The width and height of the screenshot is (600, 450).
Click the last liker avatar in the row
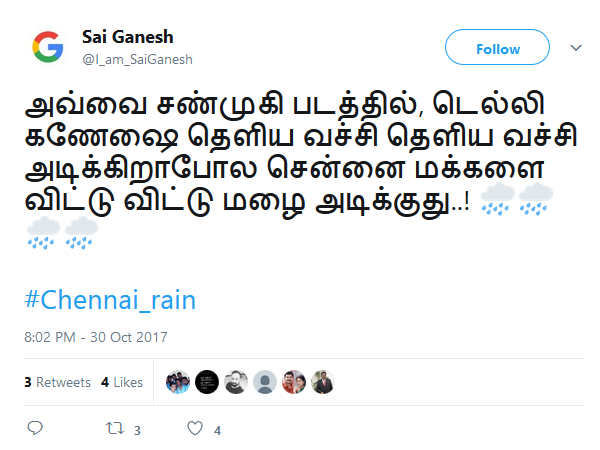point(322,382)
